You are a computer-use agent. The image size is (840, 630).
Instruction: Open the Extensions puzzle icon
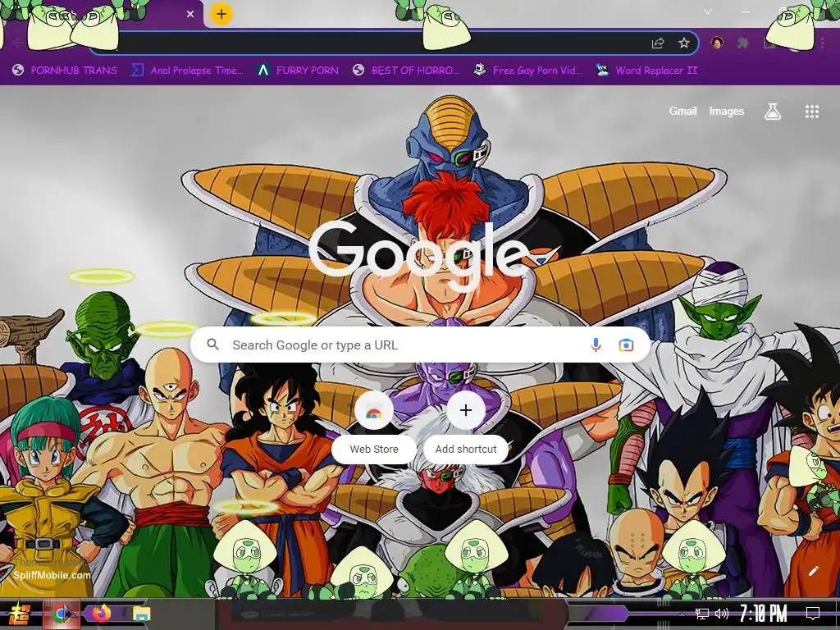(x=743, y=43)
